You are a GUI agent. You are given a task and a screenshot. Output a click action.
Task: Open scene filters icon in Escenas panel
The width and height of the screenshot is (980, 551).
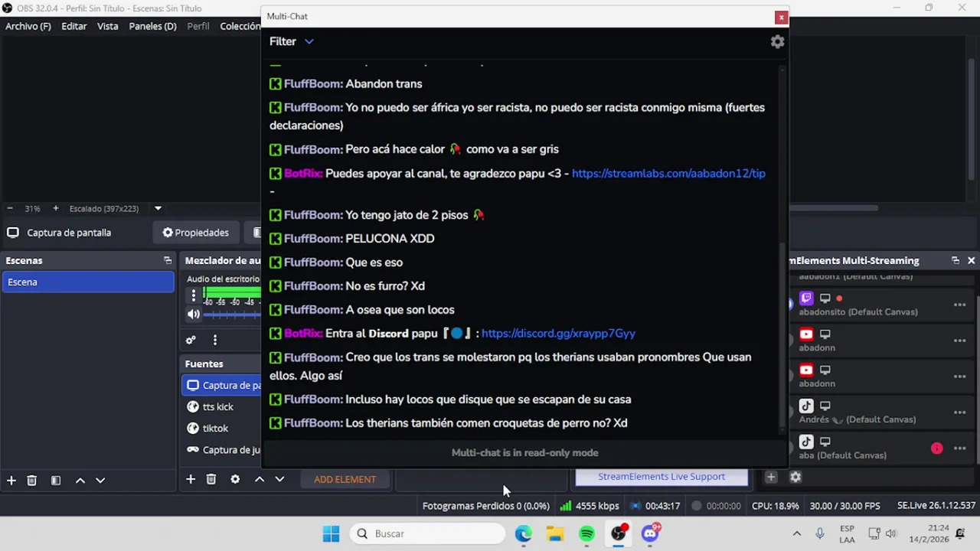point(56,480)
